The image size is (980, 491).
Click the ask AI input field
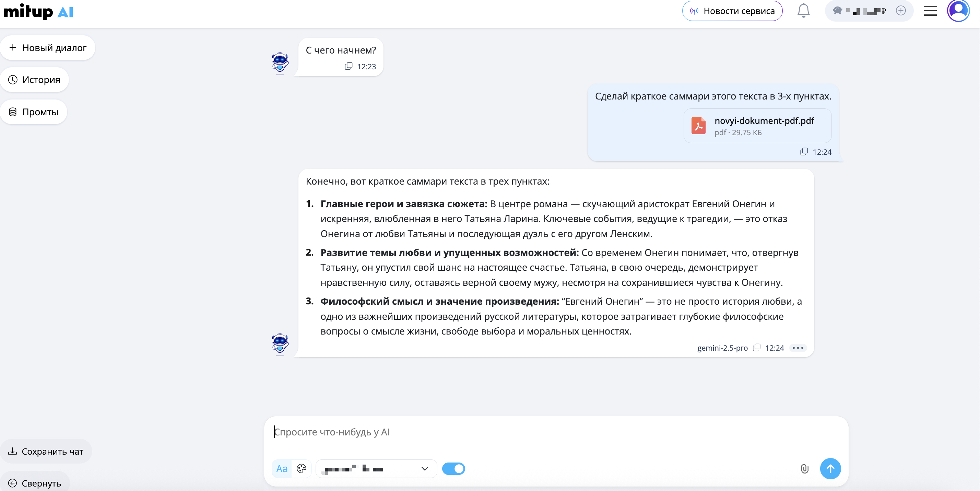pyautogui.click(x=457, y=432)
